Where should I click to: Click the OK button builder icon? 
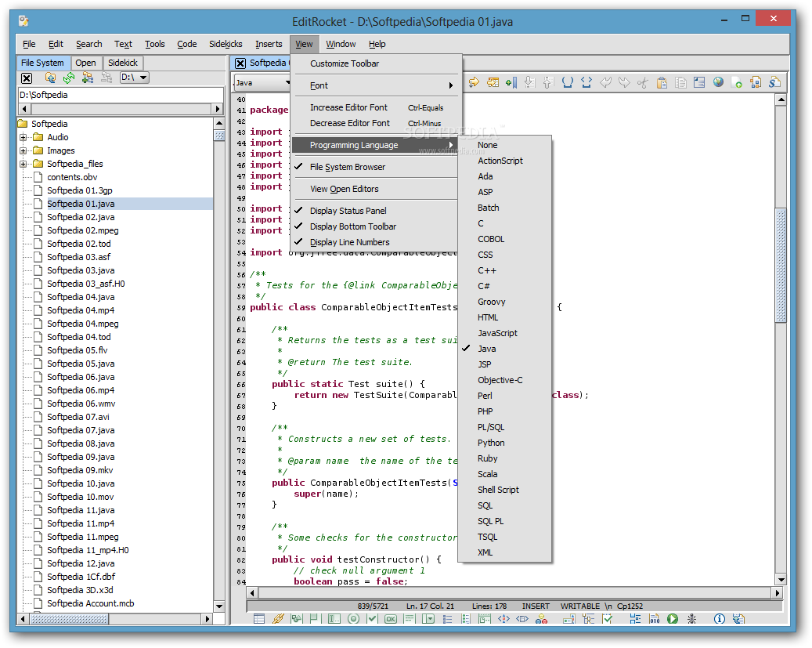click(x=391, y=618)
